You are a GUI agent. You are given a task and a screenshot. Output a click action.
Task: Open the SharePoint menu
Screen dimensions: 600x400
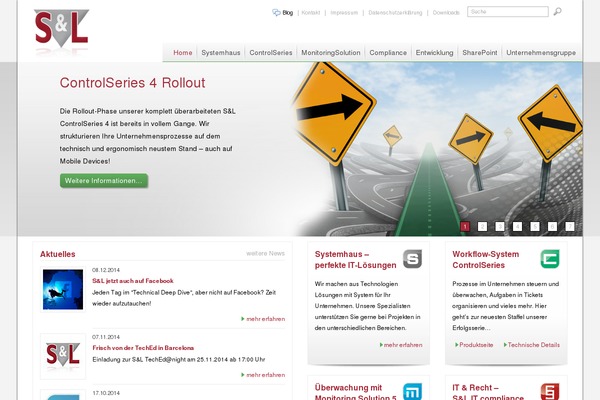[480, 53]
